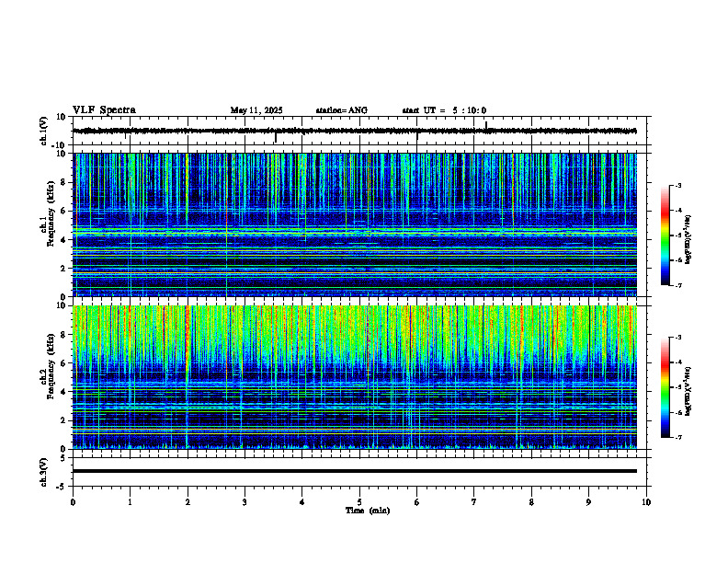The height and width of the screenshot is (563, 728).
Task: Click the "6" minute tick on the time axis
Action: tap(417, 502)
